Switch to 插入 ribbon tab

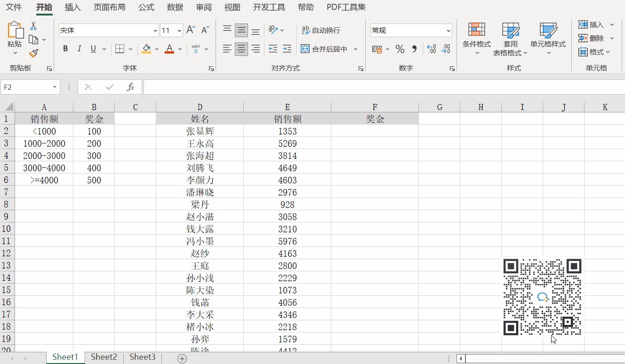click(72, 8)
